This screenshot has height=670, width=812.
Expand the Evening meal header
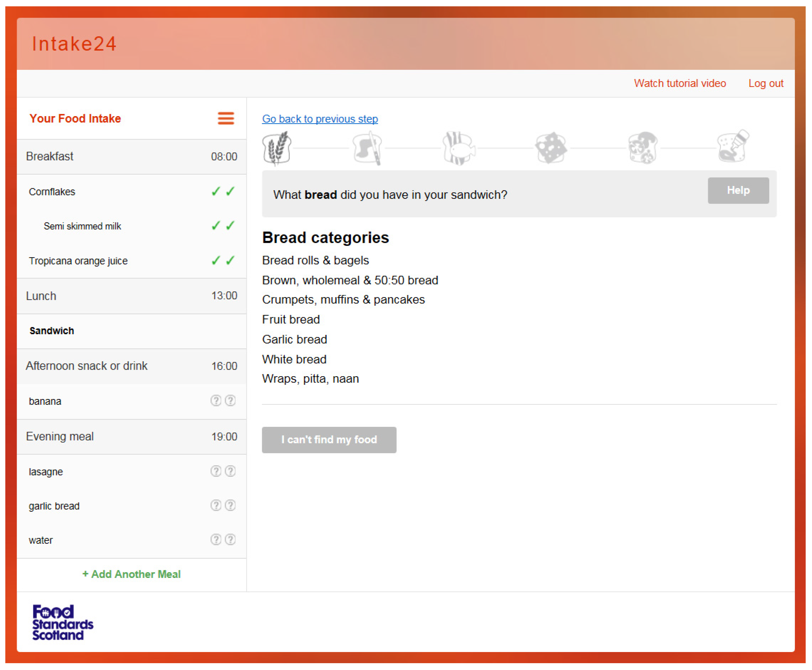click(x=131, y=436)
